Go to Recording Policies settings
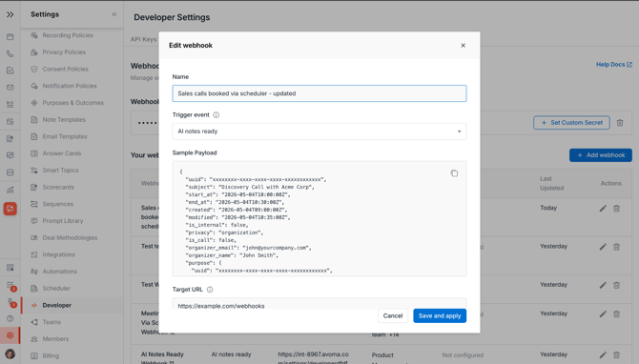The image size is (639, 364). pos(68,35)
